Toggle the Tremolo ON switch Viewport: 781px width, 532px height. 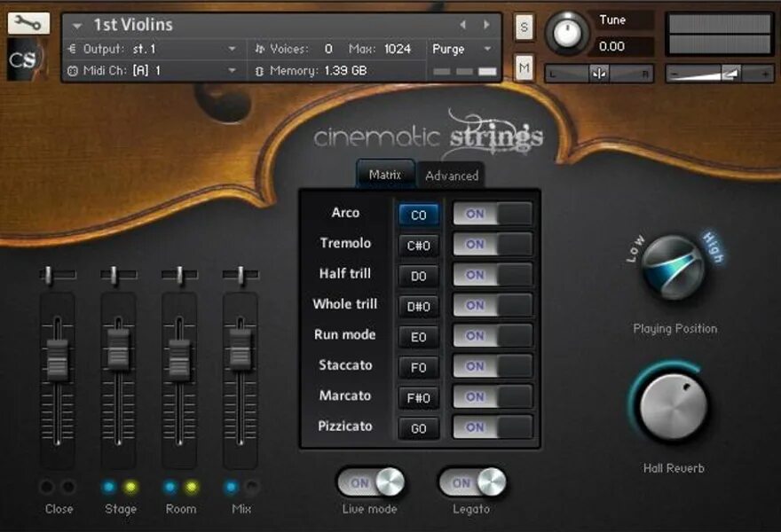click(x=492, y=245)
